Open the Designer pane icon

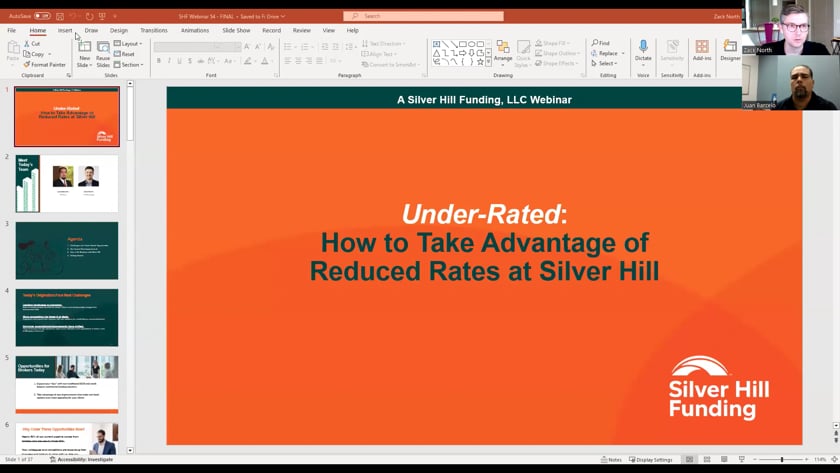click(x=730, y=47)
